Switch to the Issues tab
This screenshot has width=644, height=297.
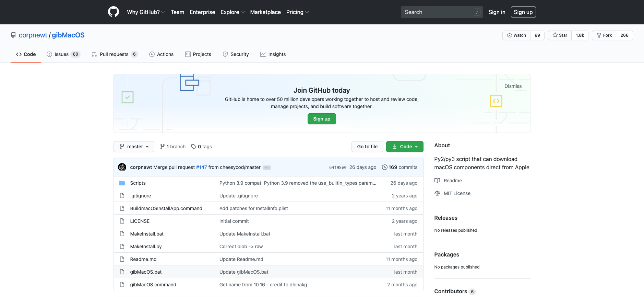click(63, 54)
